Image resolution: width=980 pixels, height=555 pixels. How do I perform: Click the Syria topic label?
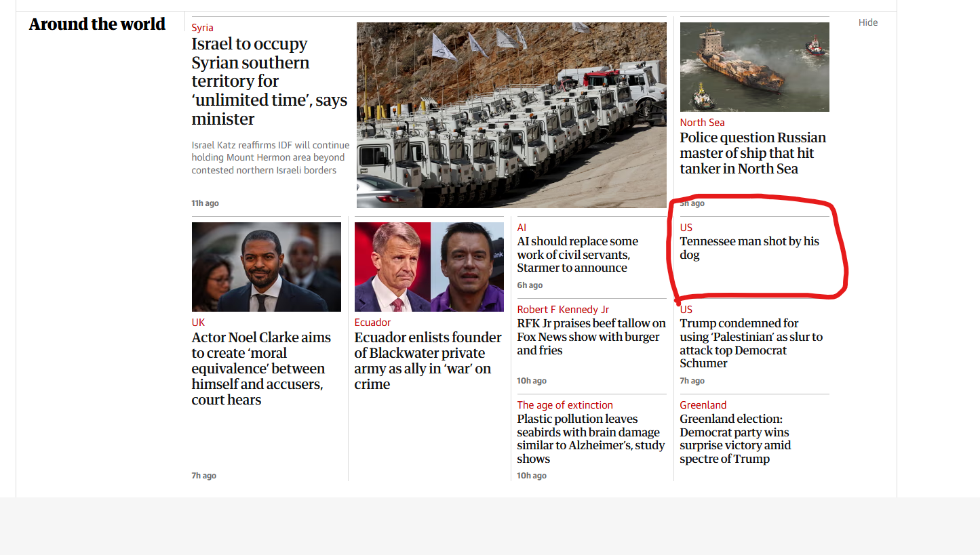(x=202, y=28)
